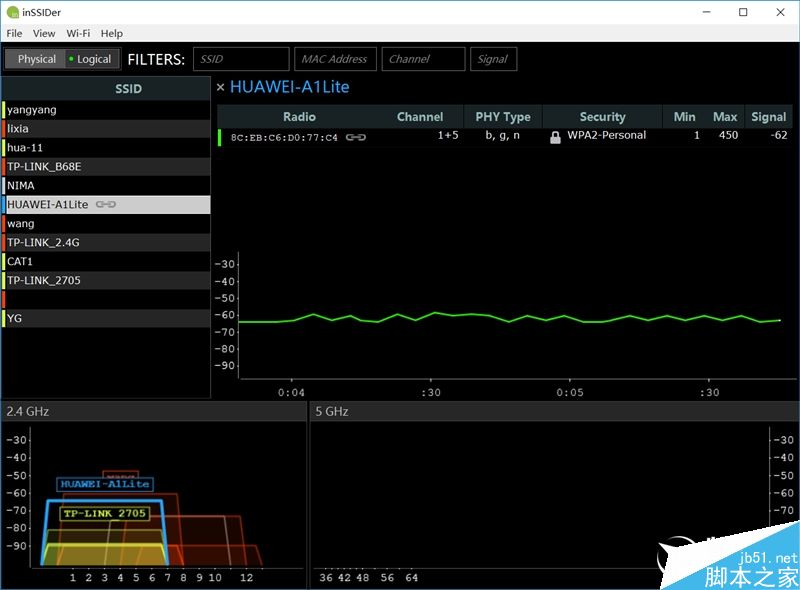This screenshot has height=590, width=800.
Task: Select the TP-LINK_B68E network row
Action: tap(106, 167)
